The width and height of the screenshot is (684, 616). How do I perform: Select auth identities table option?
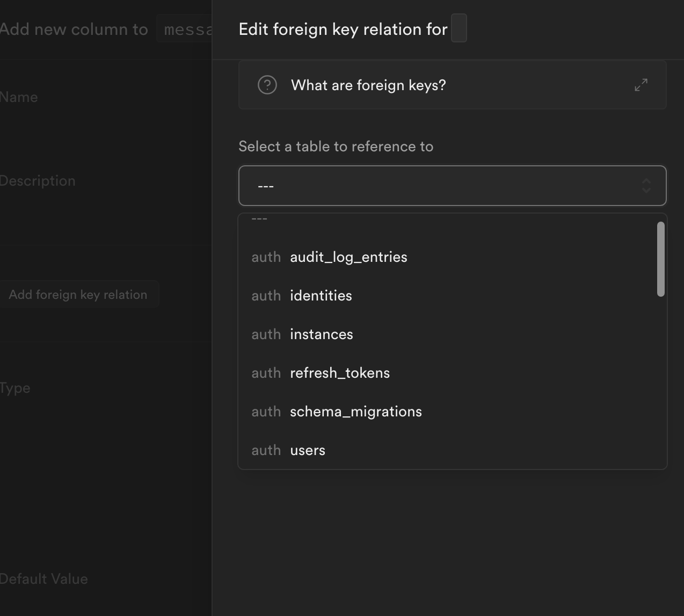click(321, 296)
